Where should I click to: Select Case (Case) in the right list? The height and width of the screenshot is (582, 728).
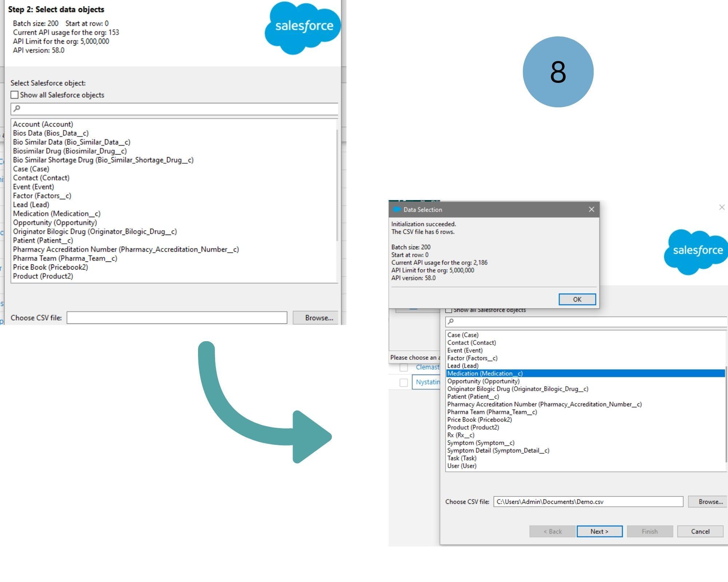coord(463,335)
